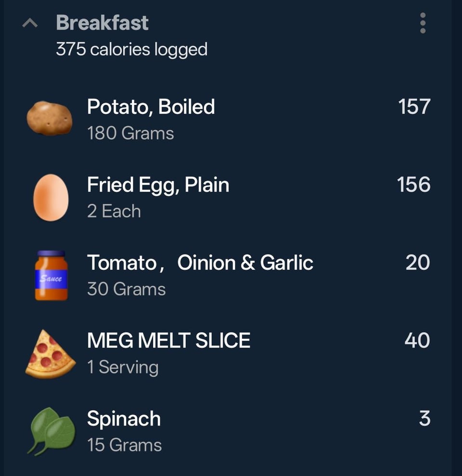Open the MEG MELT SLICE entry

click(x=168, y=340)
